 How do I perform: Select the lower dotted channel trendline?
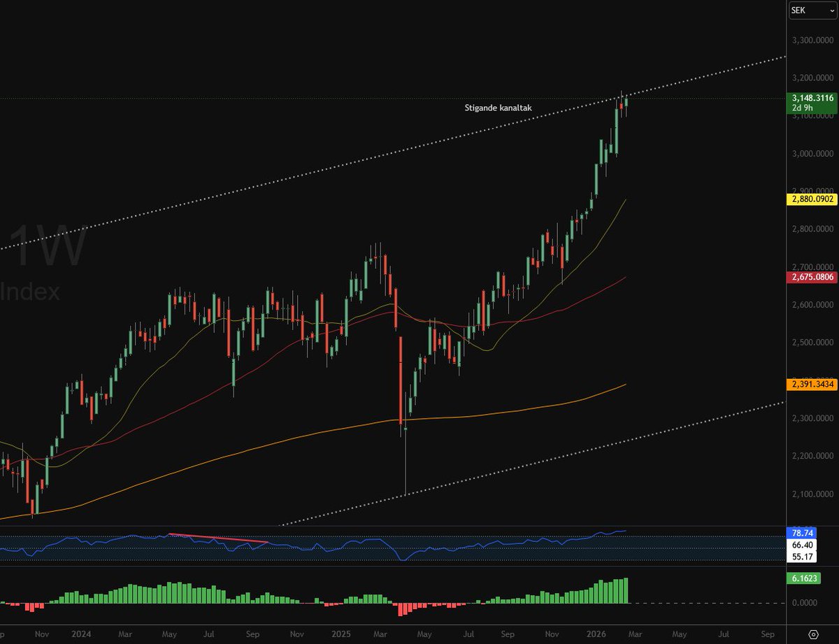click(531, 464)
